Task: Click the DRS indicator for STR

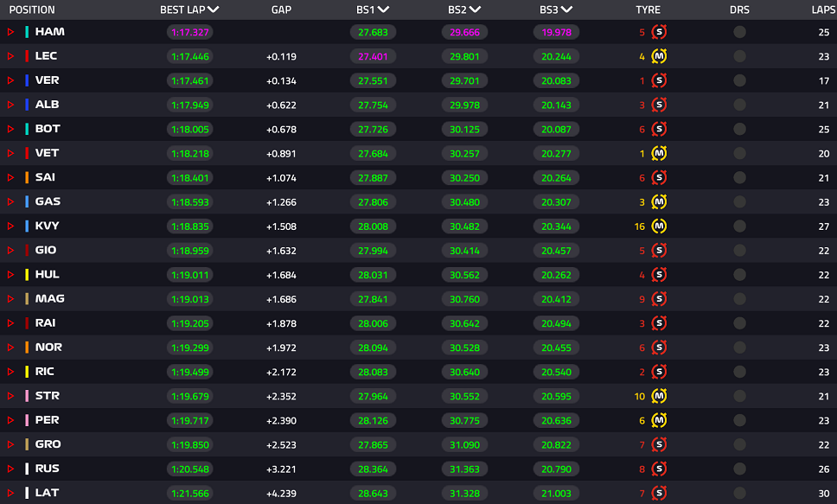Action: tap(739, 396)
